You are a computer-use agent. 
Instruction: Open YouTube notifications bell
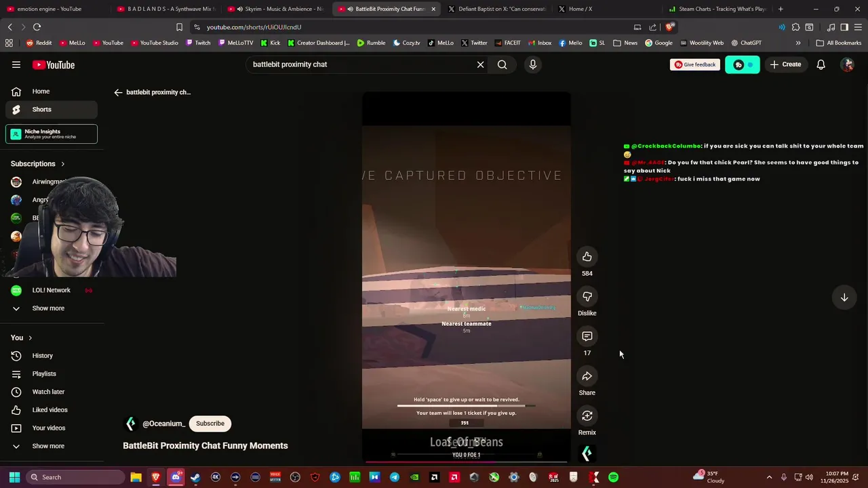(x=821, y=64)
